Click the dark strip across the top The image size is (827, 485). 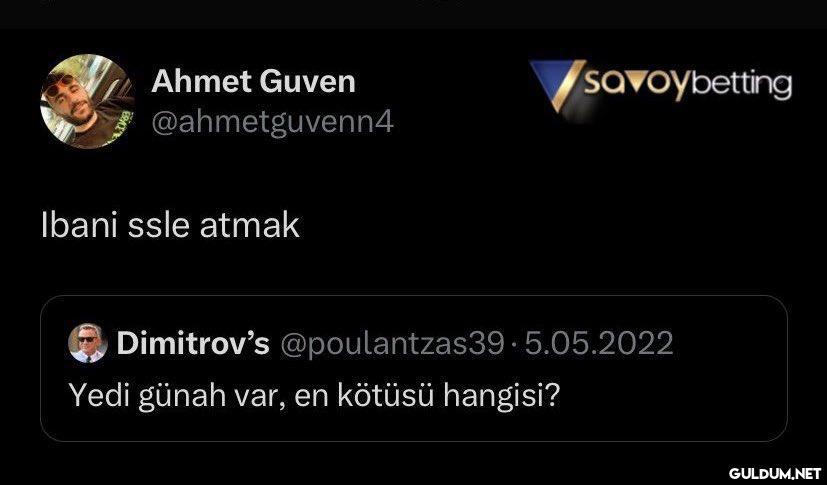pos(414,14)
